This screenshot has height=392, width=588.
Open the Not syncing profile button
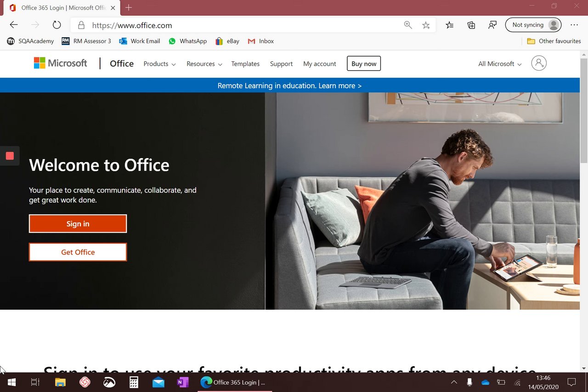coord(533,25)
